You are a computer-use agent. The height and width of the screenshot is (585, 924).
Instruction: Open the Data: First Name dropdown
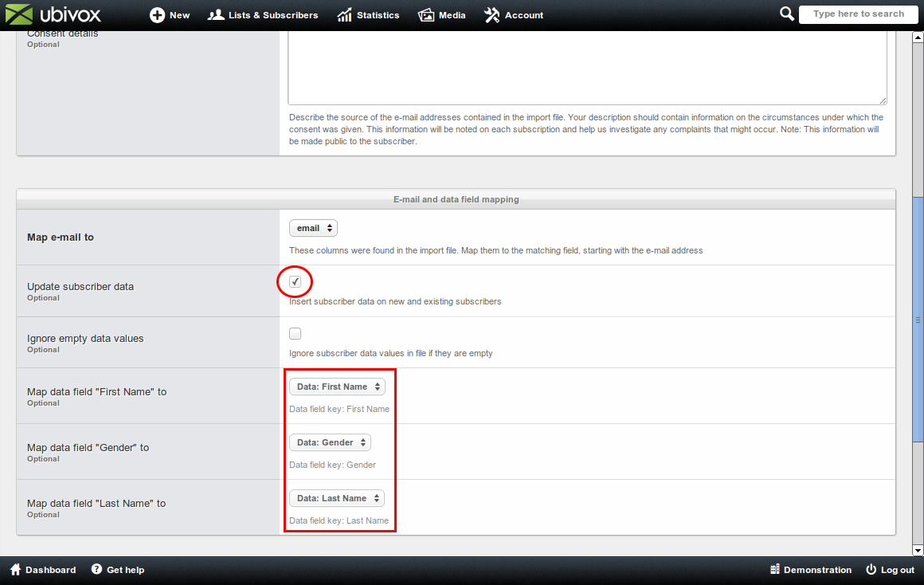pos(337,387)
